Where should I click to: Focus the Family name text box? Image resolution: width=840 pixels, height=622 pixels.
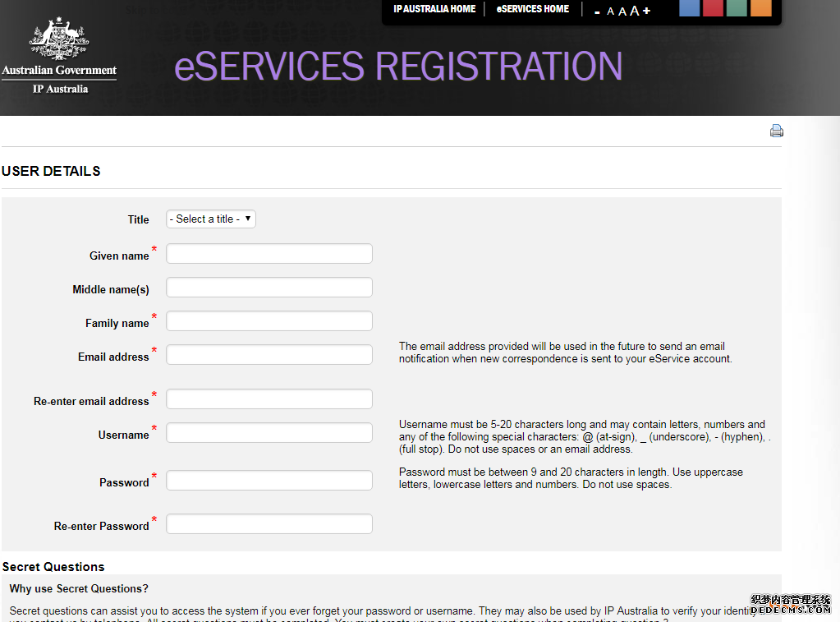269,321
